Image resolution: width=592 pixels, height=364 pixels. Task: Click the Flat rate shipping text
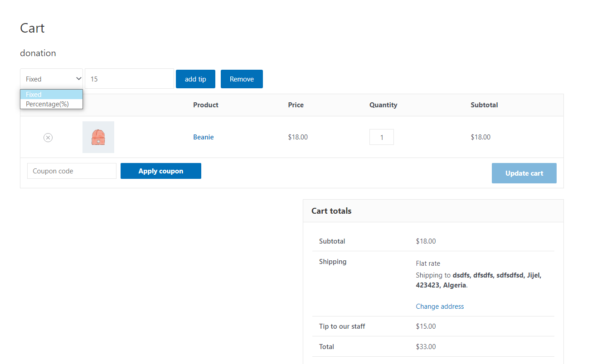pos(428,263)
